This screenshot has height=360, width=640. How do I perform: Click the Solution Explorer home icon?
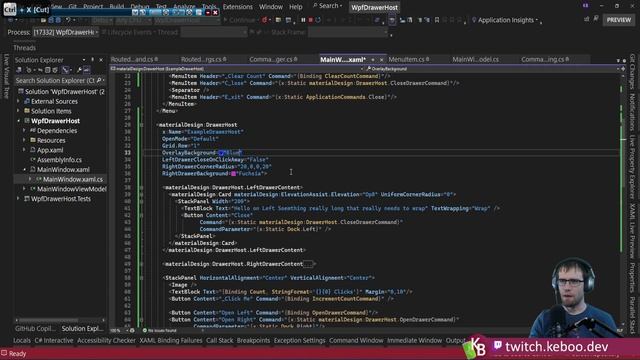[x=19, y=70]
